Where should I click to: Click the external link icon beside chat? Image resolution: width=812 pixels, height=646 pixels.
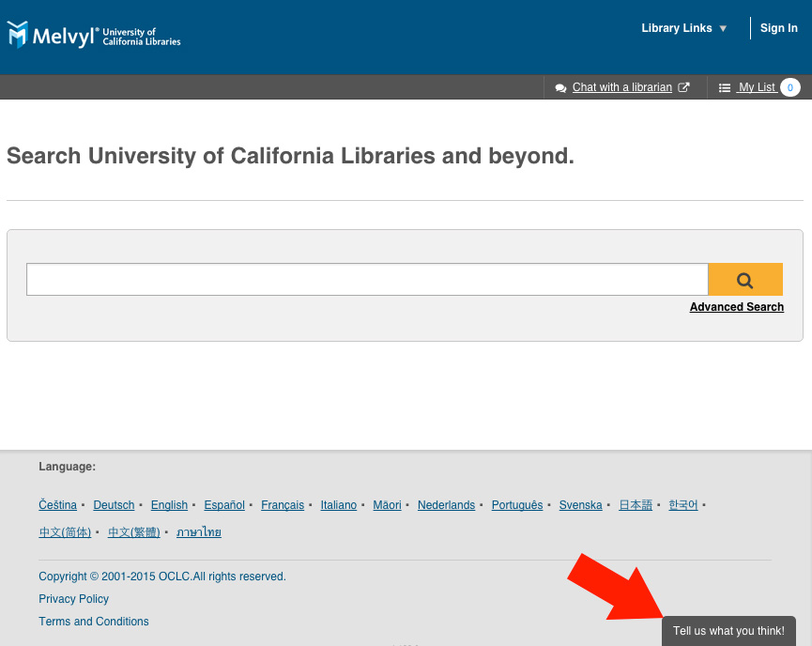[x=684, y=87]
